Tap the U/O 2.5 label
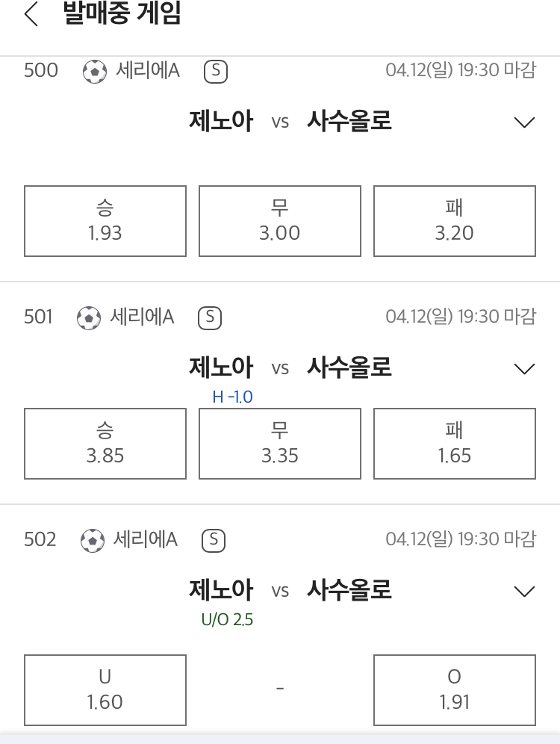The image size is (560, 744). pyautogui.click(x=227, y=620)
